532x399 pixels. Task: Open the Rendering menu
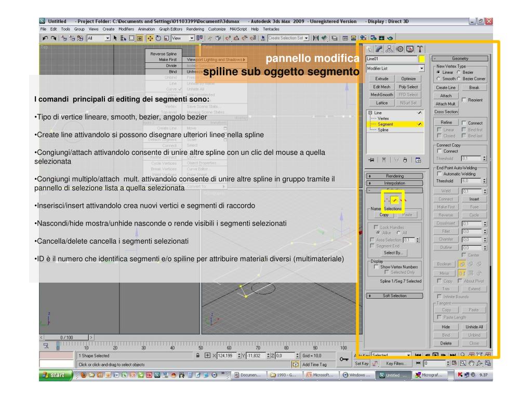(195, 29)
